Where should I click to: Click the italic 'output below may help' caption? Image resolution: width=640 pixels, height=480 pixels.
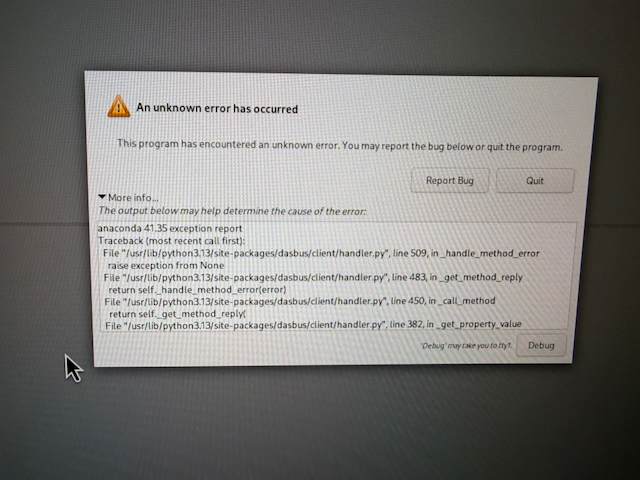pyautogui.click(x=232, y=211)
